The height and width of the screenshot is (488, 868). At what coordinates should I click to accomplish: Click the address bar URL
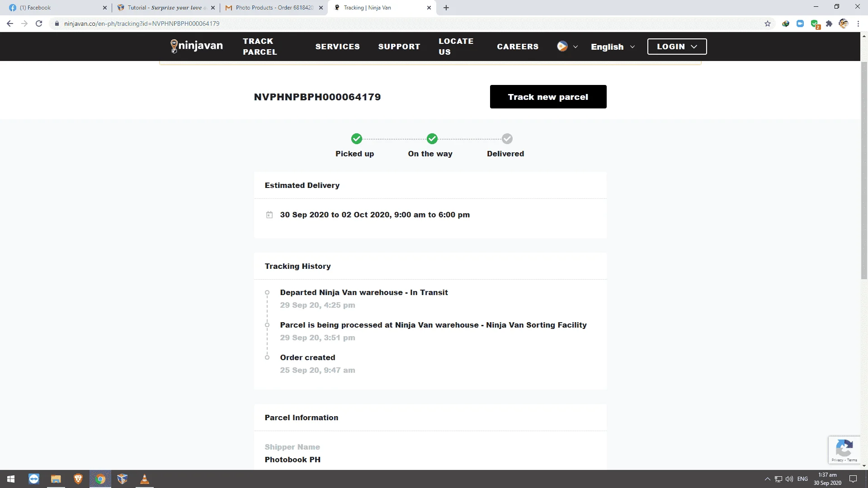[x=142, y=23]
